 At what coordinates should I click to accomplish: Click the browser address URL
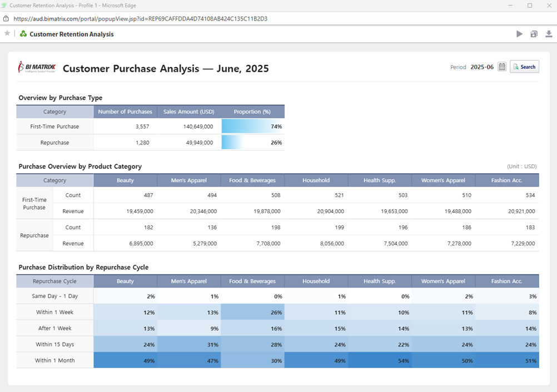pyautogui.click(x=140, y=18)
